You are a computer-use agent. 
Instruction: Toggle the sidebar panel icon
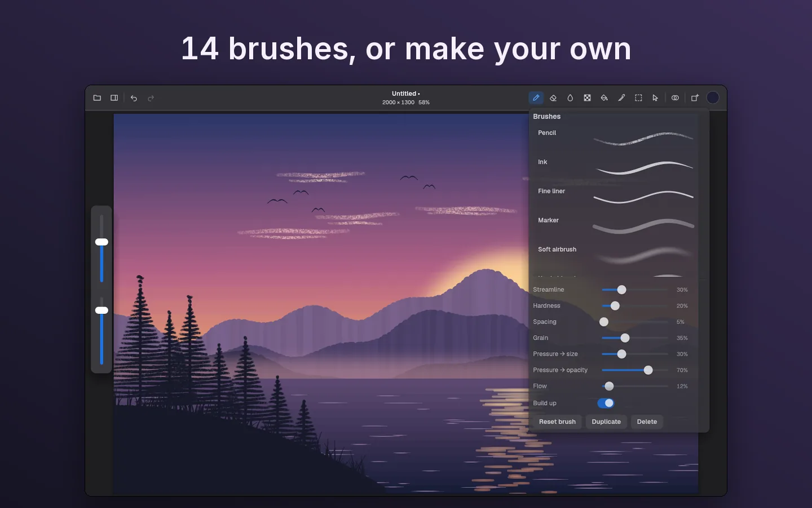(114, 98)
